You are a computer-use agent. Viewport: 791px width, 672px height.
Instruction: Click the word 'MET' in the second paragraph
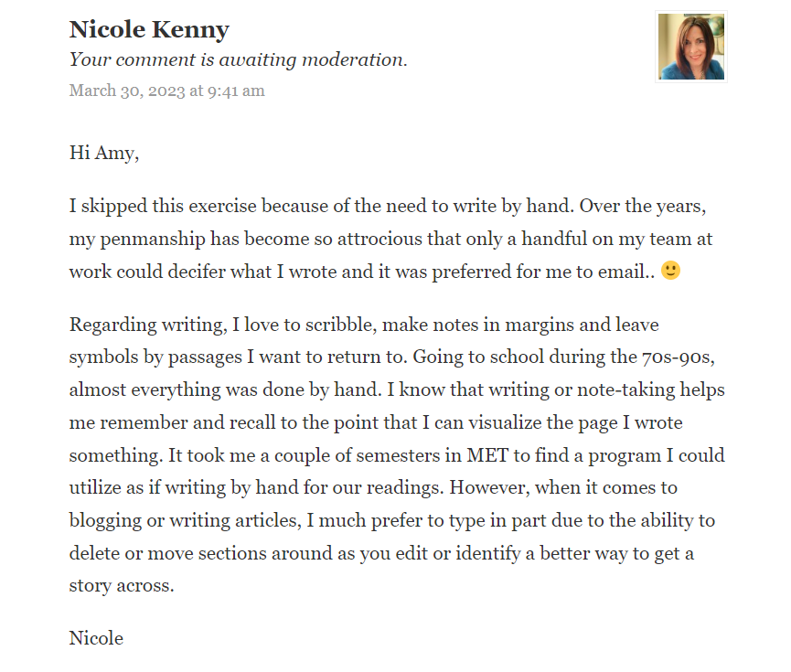(487, 455)
